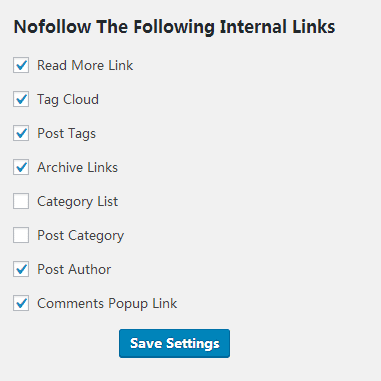This screenshot has height=381, width=381.
Task: Untick the Post Tags checkbox
Action: click(21, 133)
